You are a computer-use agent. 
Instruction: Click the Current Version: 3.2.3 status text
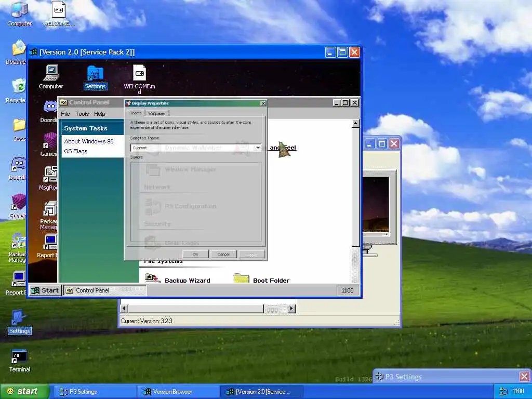(147, 321)
